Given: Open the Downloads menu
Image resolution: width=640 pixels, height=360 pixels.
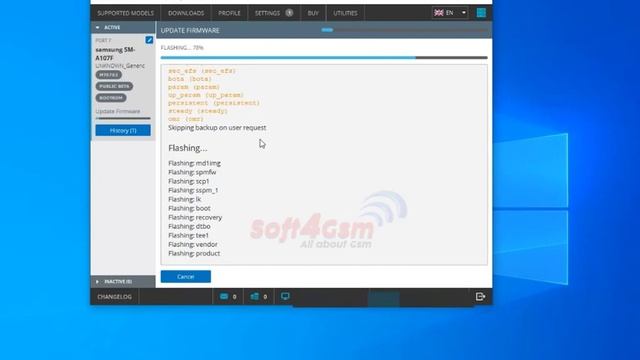Looking at the screenshot, I should coord(186,13).
